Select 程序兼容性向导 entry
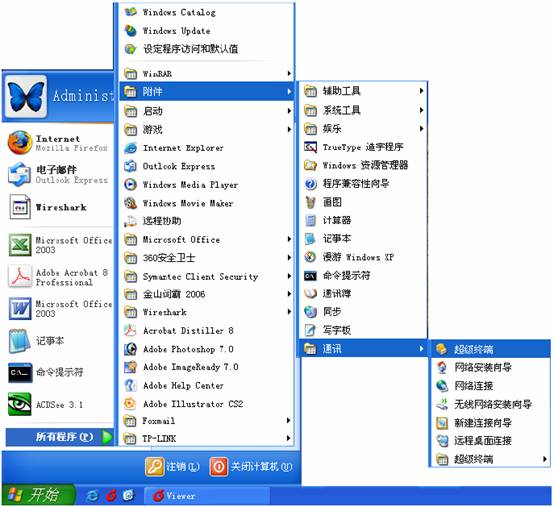 pyautogui.click(x=363, y=184)
